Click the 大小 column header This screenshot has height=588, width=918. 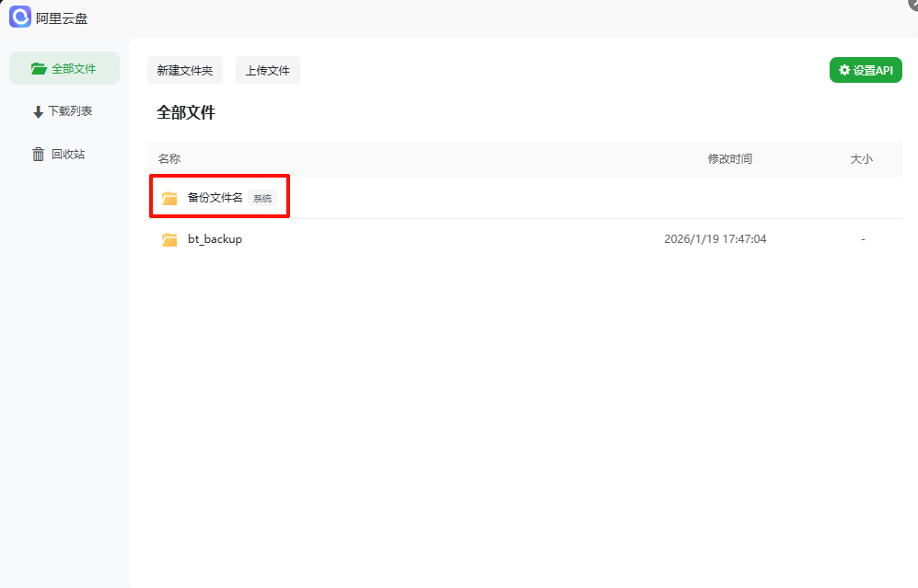[861, 159]
